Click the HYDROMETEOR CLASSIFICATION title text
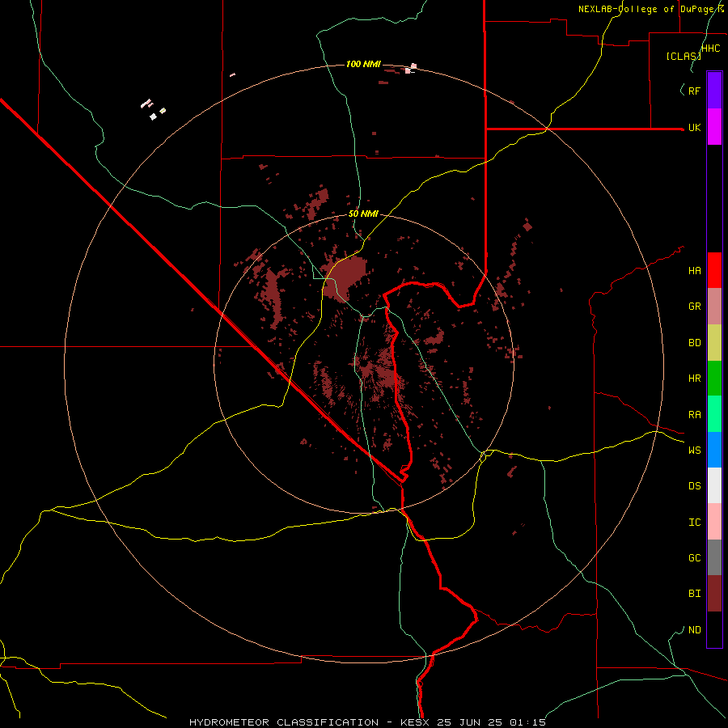The image size is (728, 728). [284, 722]
